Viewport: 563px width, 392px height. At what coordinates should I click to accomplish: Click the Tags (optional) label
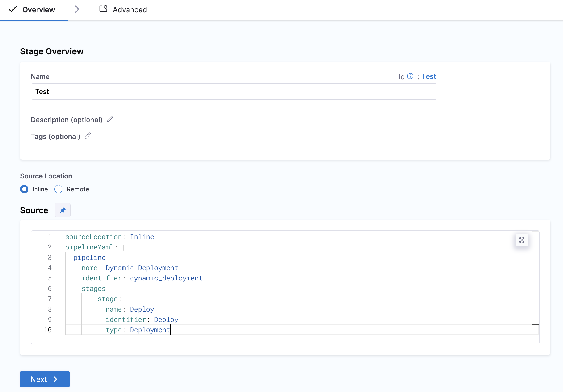[x=56, y=136]
